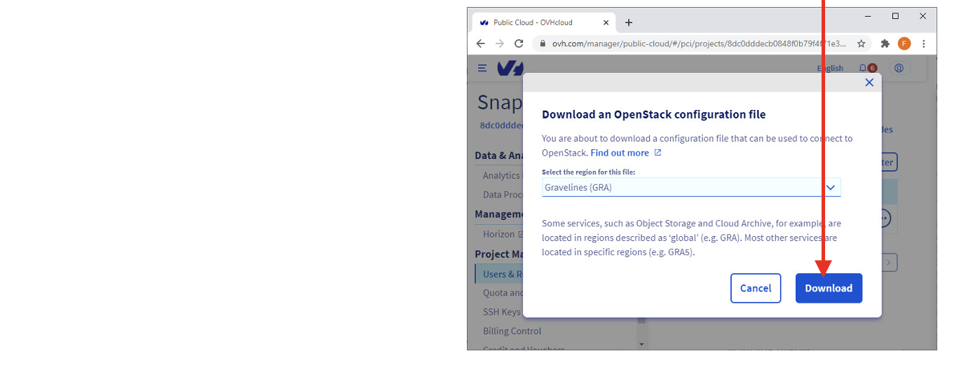Click the browser back arrow
This screenshot has height=370, width=980.
(480, 43)
